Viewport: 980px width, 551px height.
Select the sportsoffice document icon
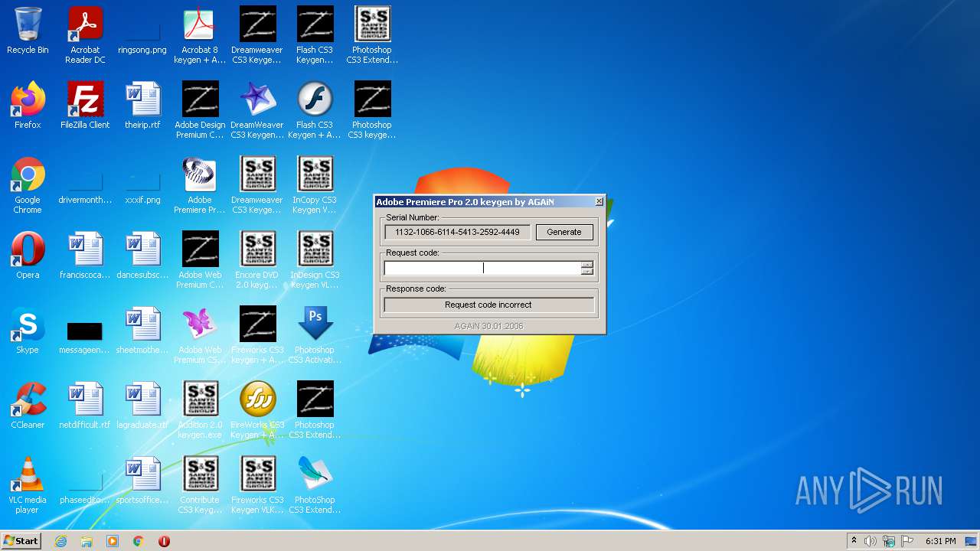pos(142,480)
